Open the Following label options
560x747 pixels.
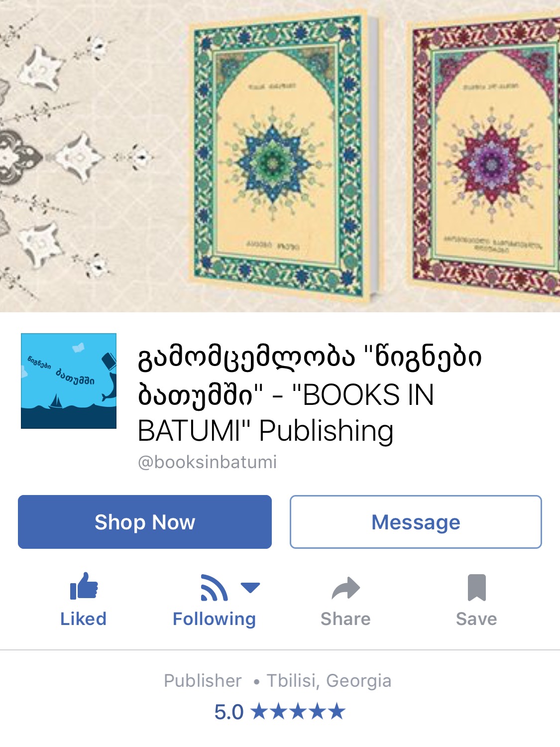coord(214,619)
